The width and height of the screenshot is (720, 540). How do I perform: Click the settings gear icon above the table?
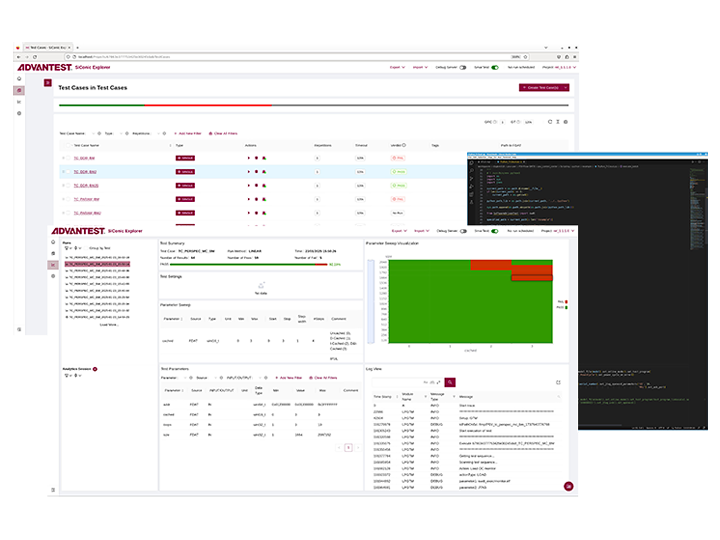click(565, 121)
